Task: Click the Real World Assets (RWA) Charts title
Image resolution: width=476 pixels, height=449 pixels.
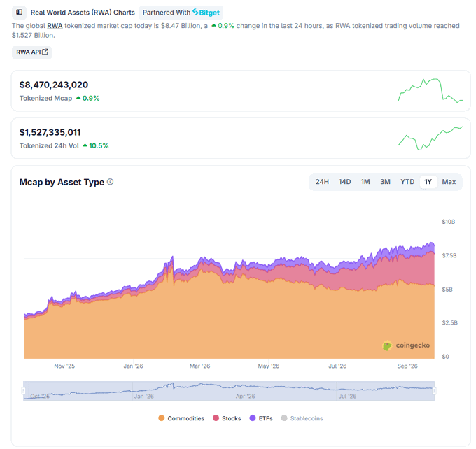Action: click(x=83, y=13)
